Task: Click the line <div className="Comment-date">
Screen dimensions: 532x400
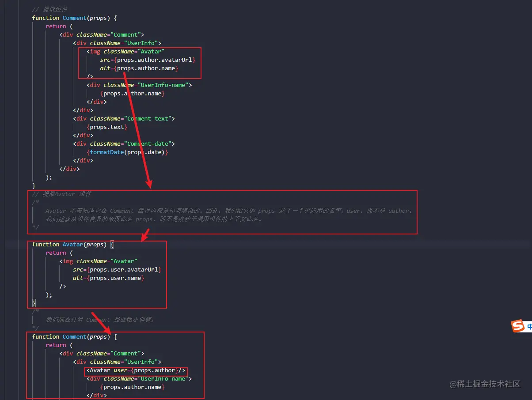Action: pos(124,143)
